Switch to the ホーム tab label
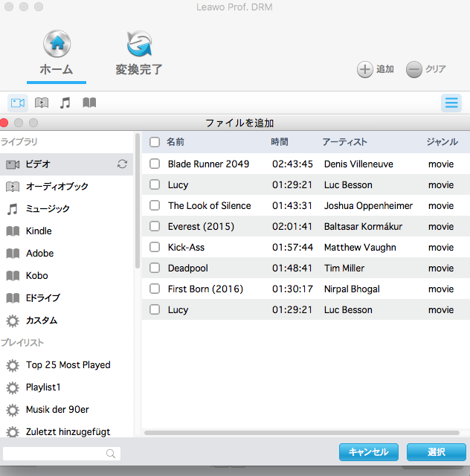Image resolution: width=470 pixels, height=476 pixels. tap(57, 69)
